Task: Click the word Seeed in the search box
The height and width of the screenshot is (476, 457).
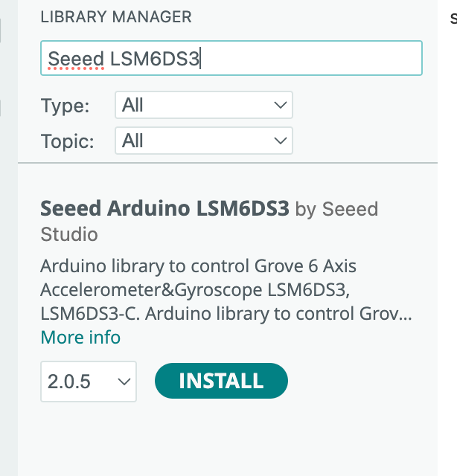Action: 76,59
